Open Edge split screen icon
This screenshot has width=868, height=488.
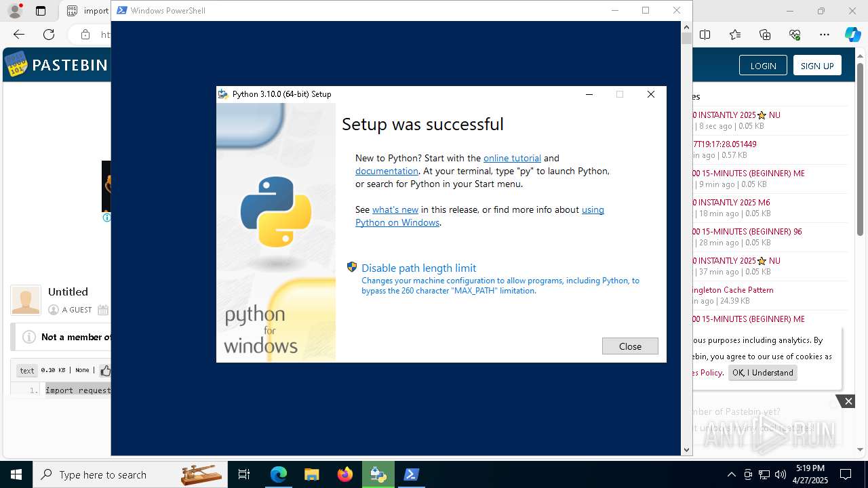705,35
